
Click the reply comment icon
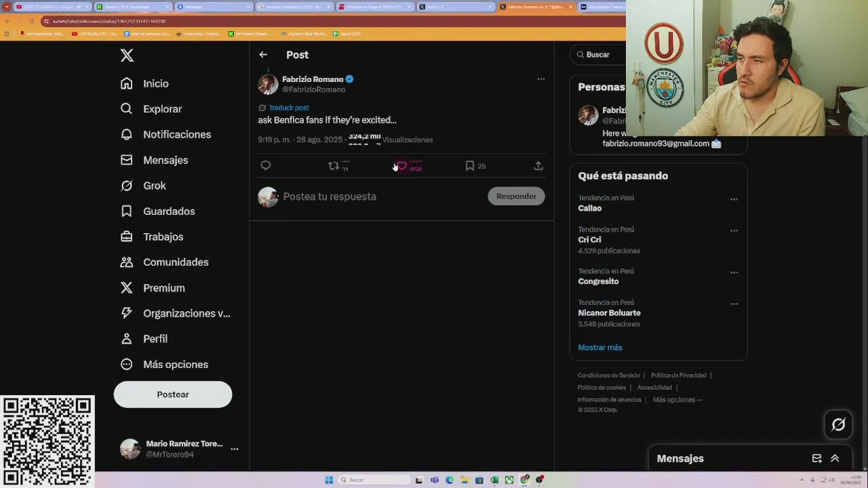266,165
